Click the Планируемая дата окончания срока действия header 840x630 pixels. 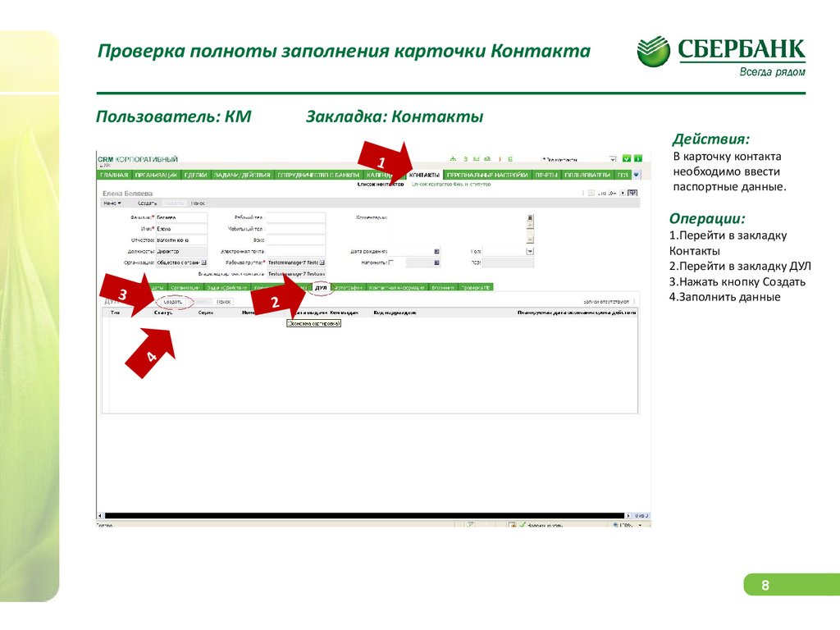click(577, 313)
